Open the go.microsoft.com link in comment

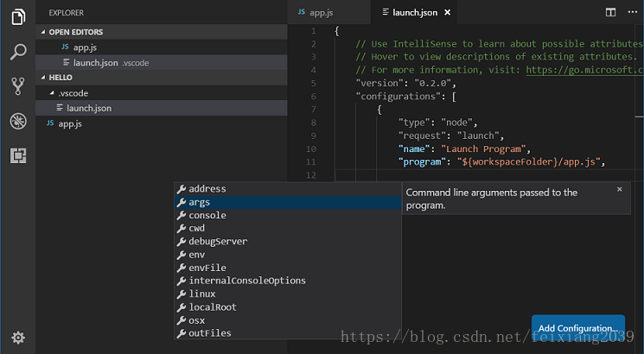click(x=584, y=70)
